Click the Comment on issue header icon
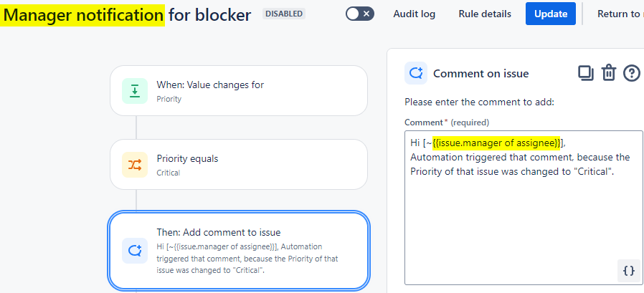The width and height of the screenshot is (644, 293). coord(415,73)
